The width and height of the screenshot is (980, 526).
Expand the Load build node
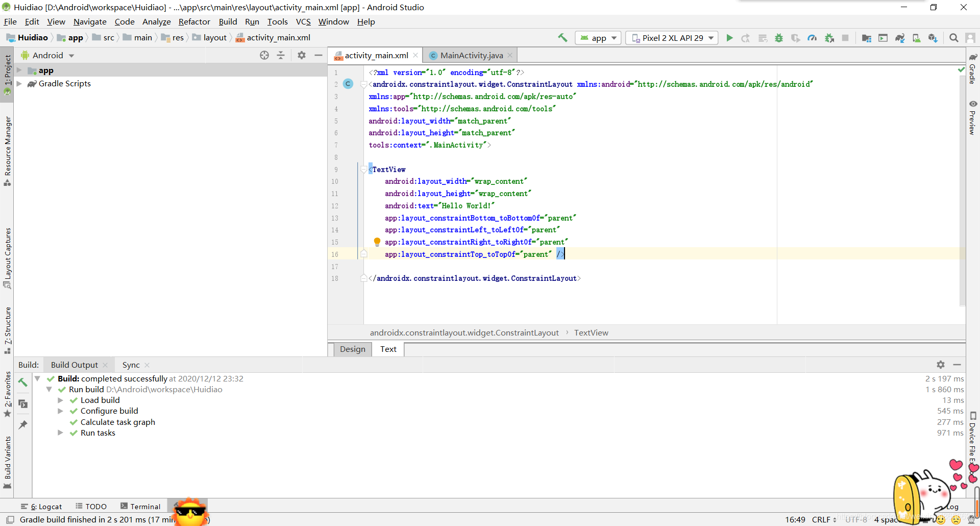[x=60, y=400]
